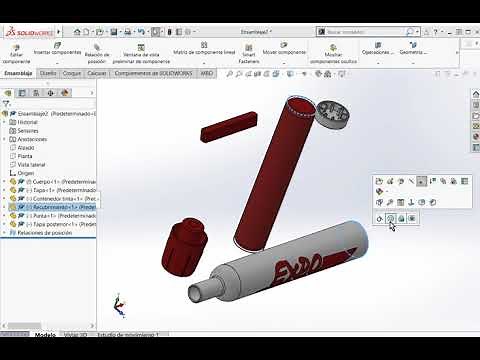This screenshot has height=360, width=480.
Task: Switch to the Croquis ribbon tab
Action: (x=72, y=73)
